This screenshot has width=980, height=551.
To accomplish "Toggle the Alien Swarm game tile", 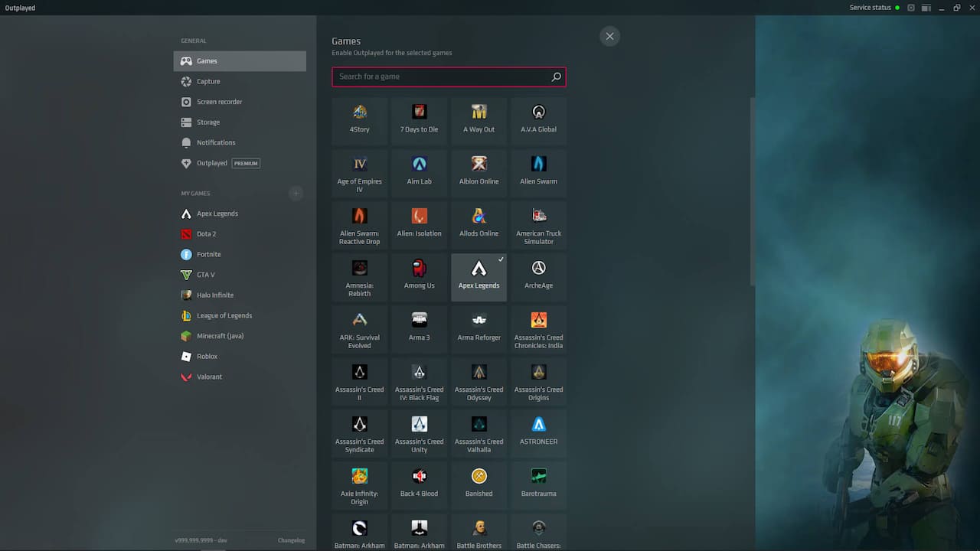I will point(539,173).
